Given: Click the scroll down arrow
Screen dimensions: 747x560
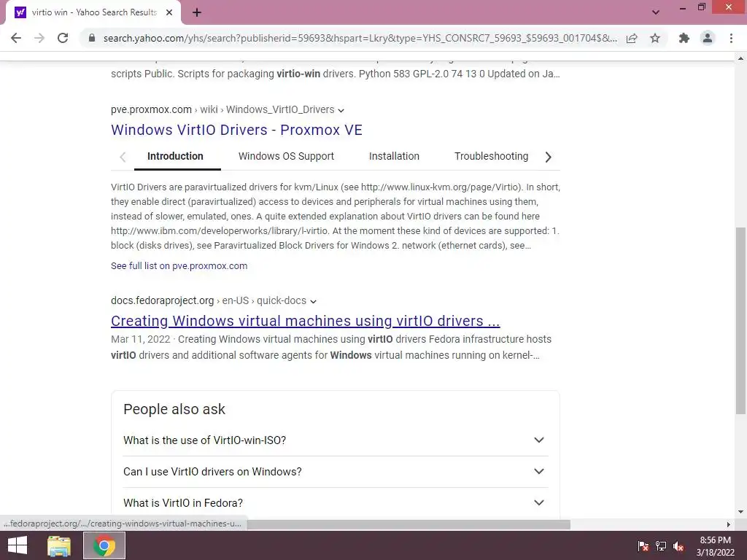Looking at the screenshot, I should coord(740,513).
